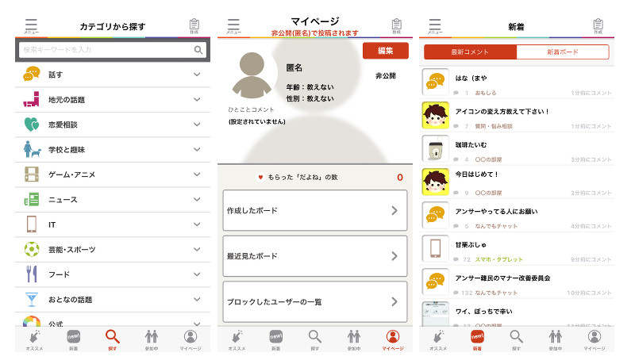This screenshot has height=364, width=635.
Task: Select 新着 tab in 新着 screen bottom bar
Action: pos(478,339)
